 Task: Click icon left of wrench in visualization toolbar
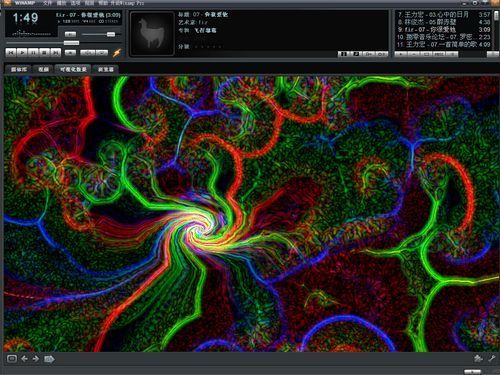point(478,359)
